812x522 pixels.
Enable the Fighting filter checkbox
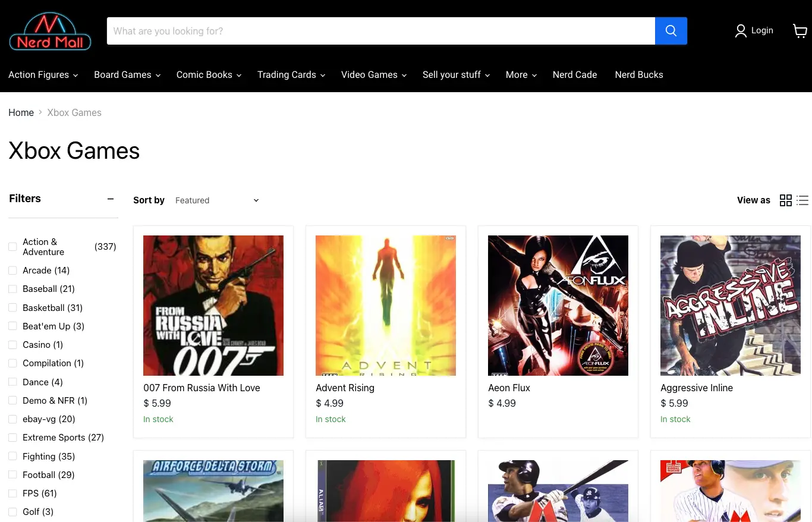pos(12,457)
